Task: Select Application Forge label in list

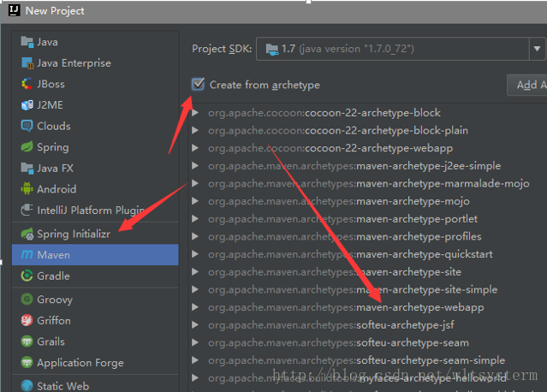Action: [80, 363]
